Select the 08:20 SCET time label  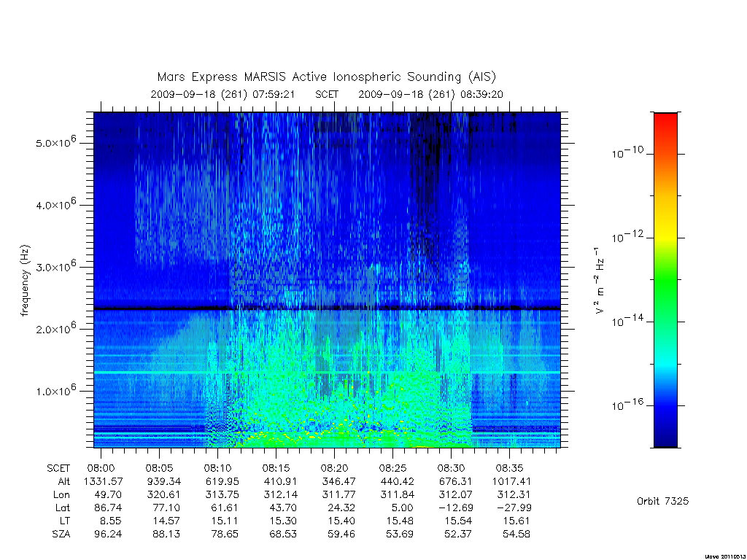pyautogui.click(x=334, y=468)
